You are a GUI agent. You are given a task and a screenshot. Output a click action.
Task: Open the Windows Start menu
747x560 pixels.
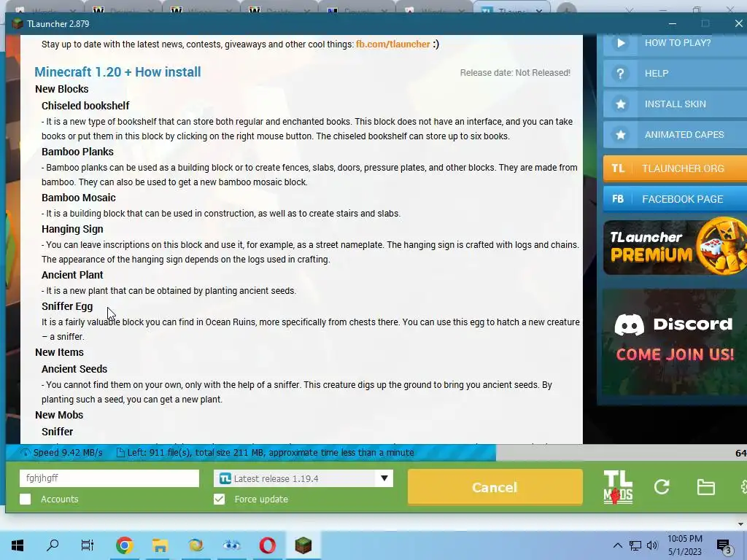18,545
